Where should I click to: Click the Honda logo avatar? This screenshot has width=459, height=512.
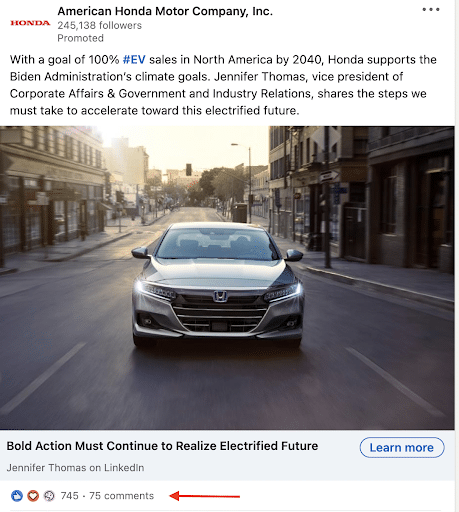tap(30, 23)
